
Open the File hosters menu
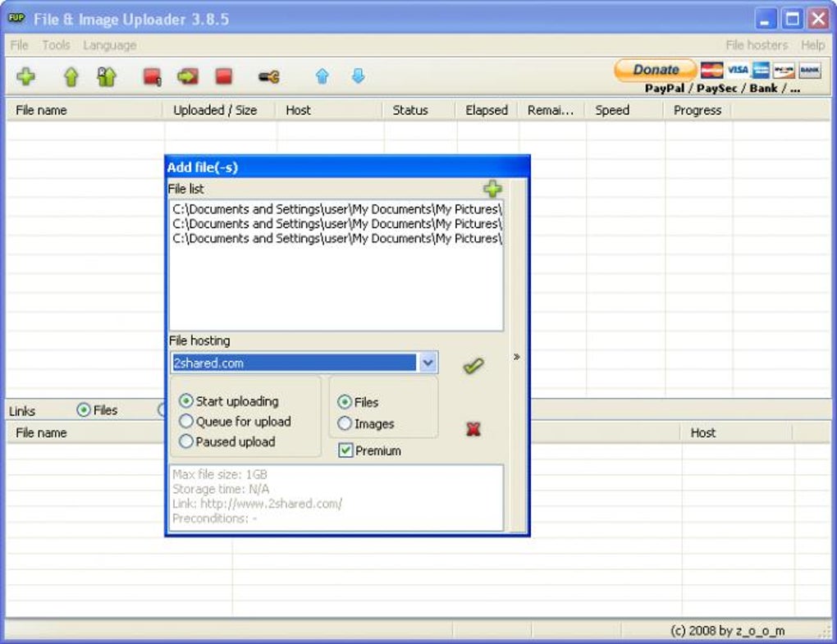[757, 45]
